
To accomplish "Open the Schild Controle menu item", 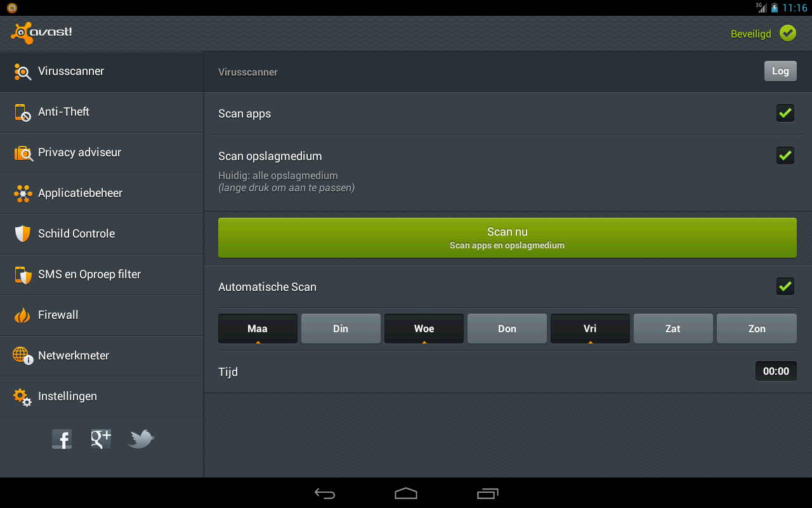I will pos(101,234).
